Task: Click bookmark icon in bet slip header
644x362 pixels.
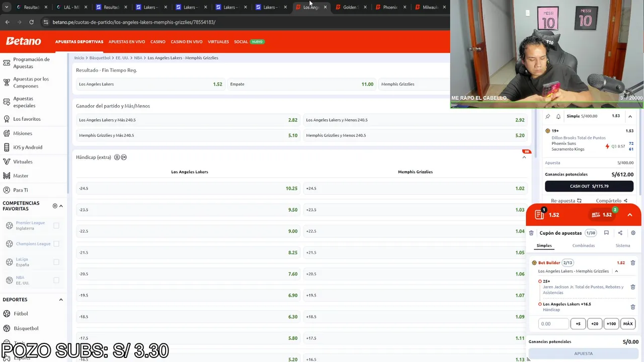Action: [606, 233]
